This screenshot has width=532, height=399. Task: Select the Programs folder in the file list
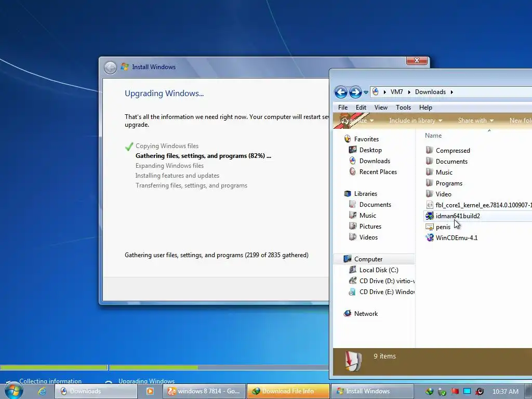click(449, 183)
